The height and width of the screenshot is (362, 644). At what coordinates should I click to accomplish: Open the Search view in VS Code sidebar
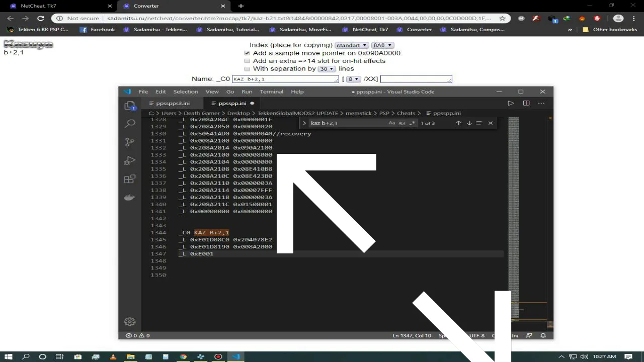pyautogui.click(x=130, y=124)
